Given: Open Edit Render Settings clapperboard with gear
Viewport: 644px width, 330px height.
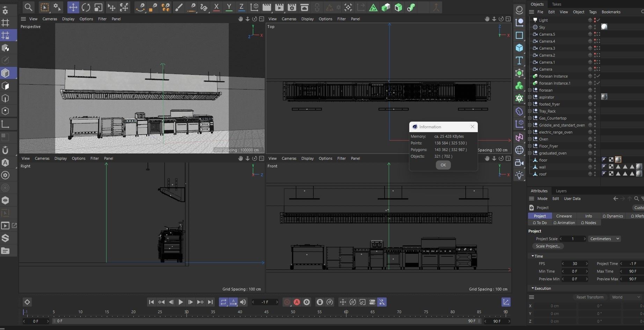Looking at the screenshot, I should pyautogui.click(x=292, y=7).
